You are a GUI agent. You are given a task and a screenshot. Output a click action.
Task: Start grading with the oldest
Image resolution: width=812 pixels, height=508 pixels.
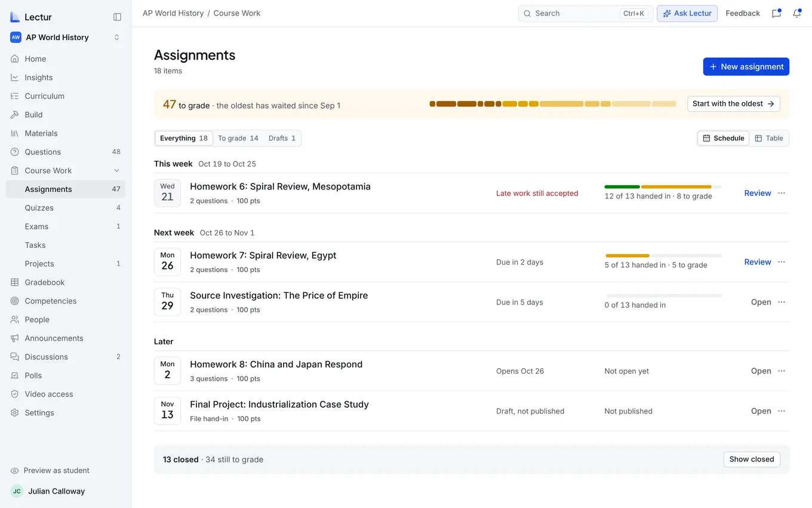click(x=734, y=103)
